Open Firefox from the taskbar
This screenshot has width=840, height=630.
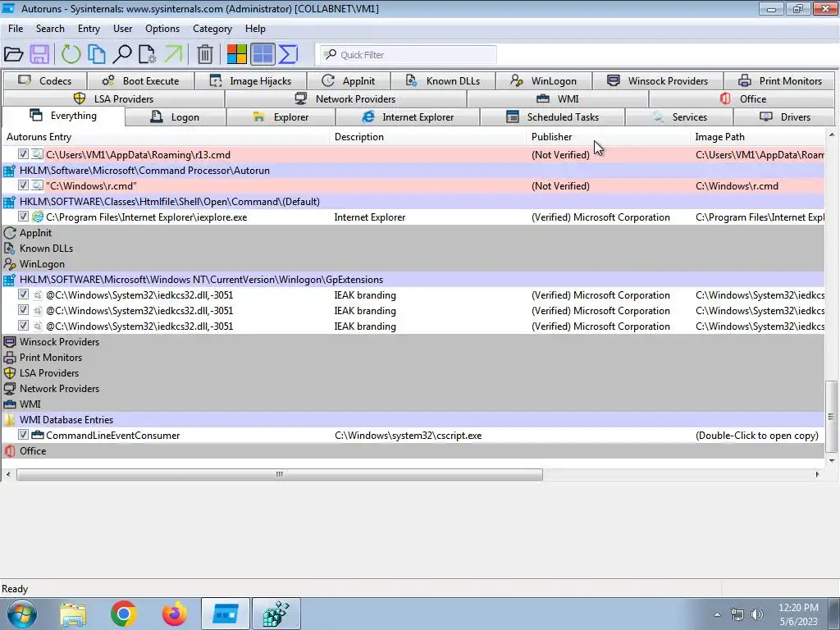coord(175,614)
